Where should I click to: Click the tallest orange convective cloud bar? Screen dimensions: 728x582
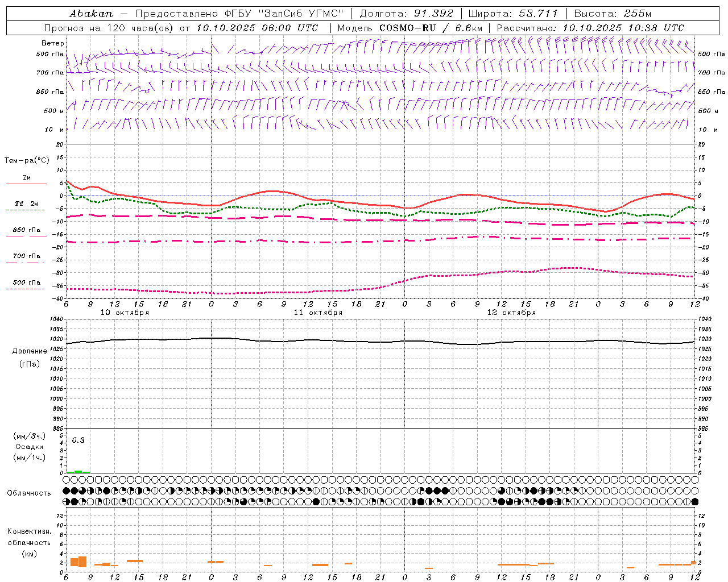(82, 562)
